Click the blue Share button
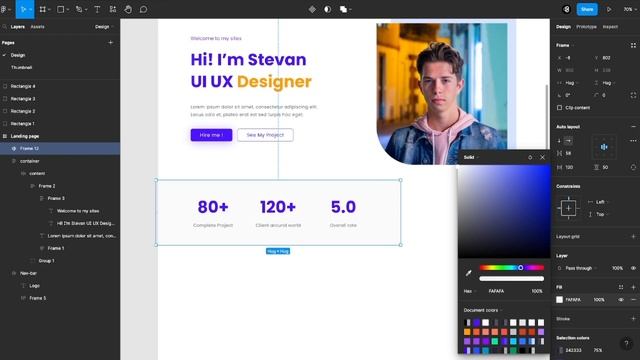The height and width of the screenshot is (360, 640). (587, 9)
